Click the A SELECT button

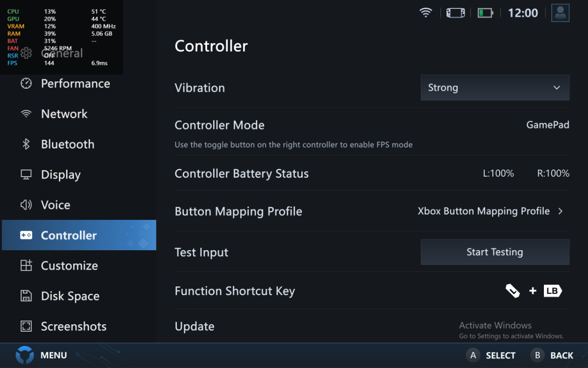pos(473,355)
